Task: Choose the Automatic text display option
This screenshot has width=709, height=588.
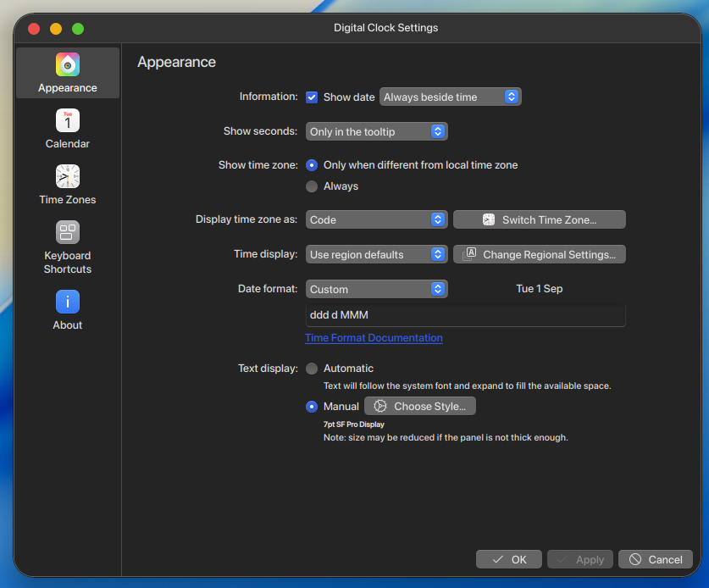Action: coord(312,369)
